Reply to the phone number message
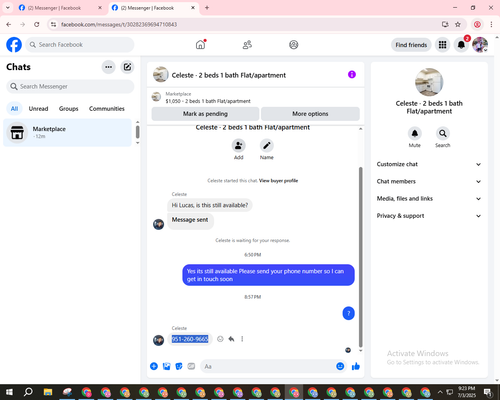Viewport: 500px width, 400px height. [231, 339]
